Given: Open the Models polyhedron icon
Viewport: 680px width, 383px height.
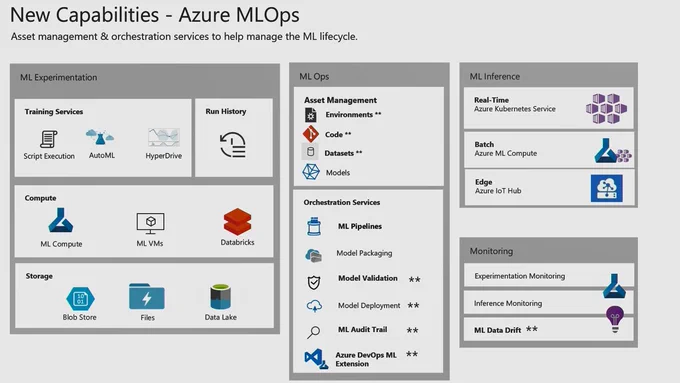Looking at the screenshot, I should [311, 172].
